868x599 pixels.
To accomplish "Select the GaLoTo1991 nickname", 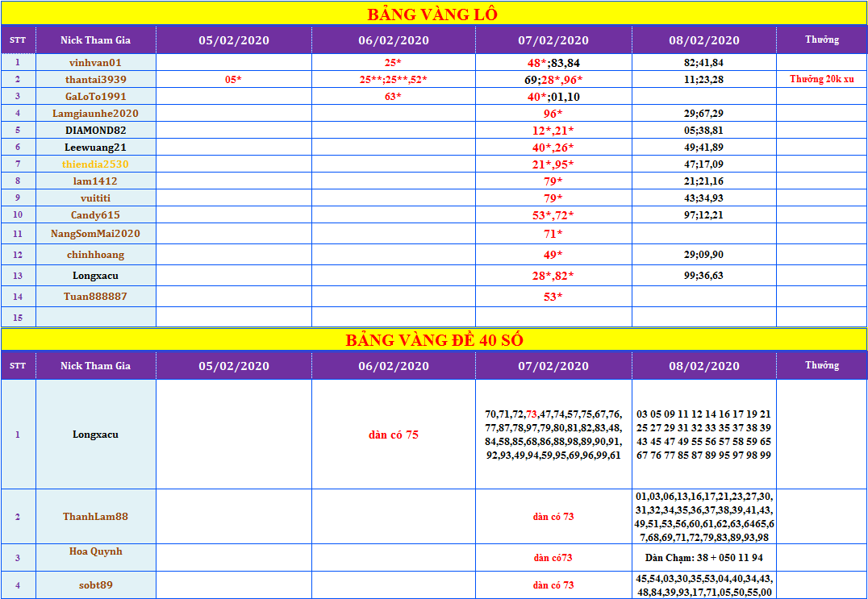I will click(95, 96).
